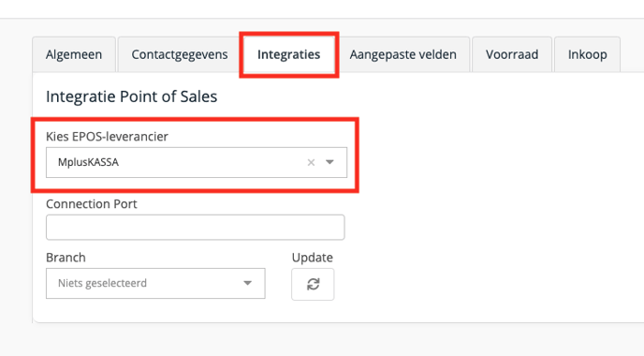Clear the MplusKASSA selection with the X
The height and width of the screenshot is (356, 644).
click(311, 162)
